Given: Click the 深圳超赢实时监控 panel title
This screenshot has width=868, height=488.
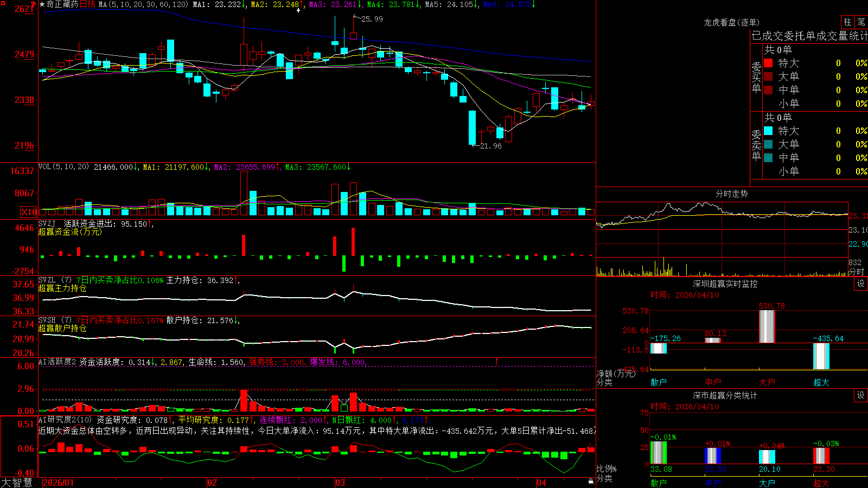Looking at the screenshot, I should coord(725,284).
